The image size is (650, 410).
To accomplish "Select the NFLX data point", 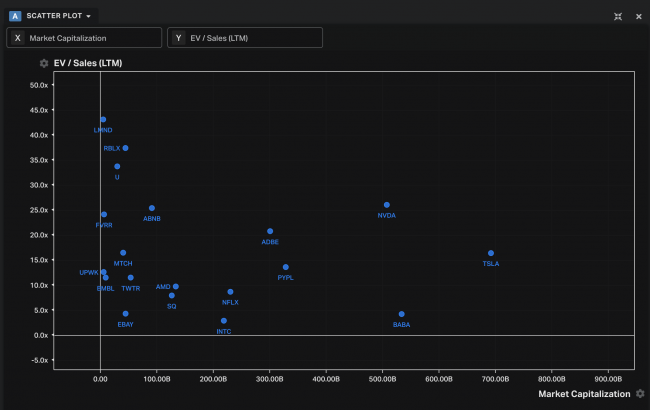I will click(230, 292).
